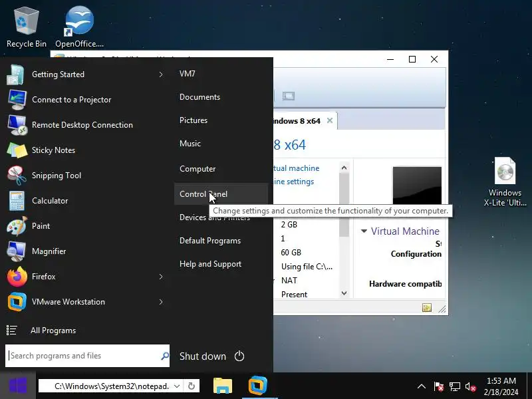Expand the Firefox submenu arrow
Viewport: 532px width, 399px height.
(x=161, y=277)
